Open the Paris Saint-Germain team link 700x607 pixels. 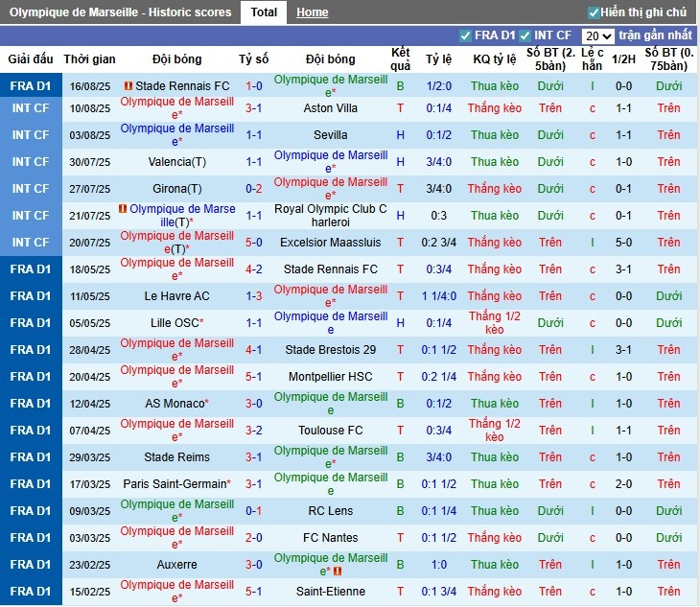point(175,484)
